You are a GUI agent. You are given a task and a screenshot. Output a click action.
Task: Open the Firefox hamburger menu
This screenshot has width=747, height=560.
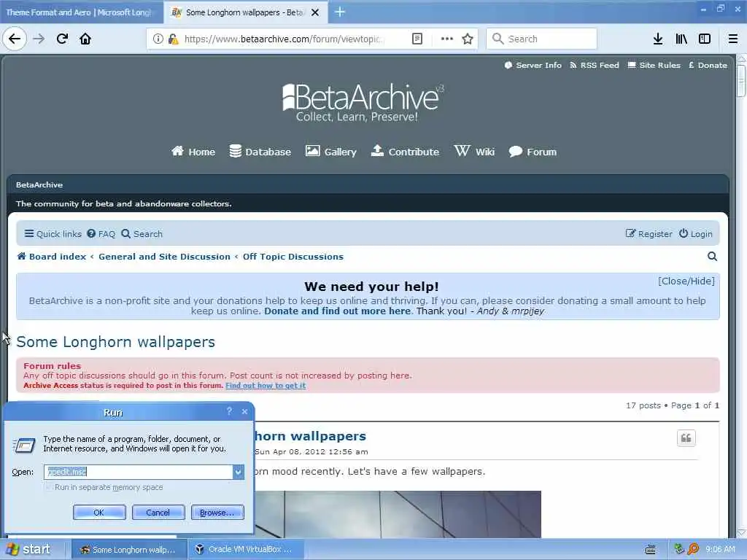pyautogui.click(x=733, y=39)
